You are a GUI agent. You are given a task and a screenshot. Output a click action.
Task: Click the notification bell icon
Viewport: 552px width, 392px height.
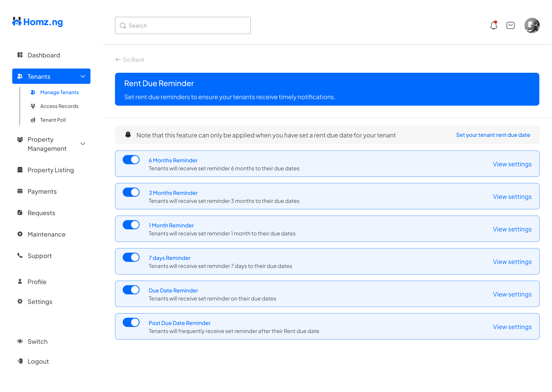[x=494, y=25]
